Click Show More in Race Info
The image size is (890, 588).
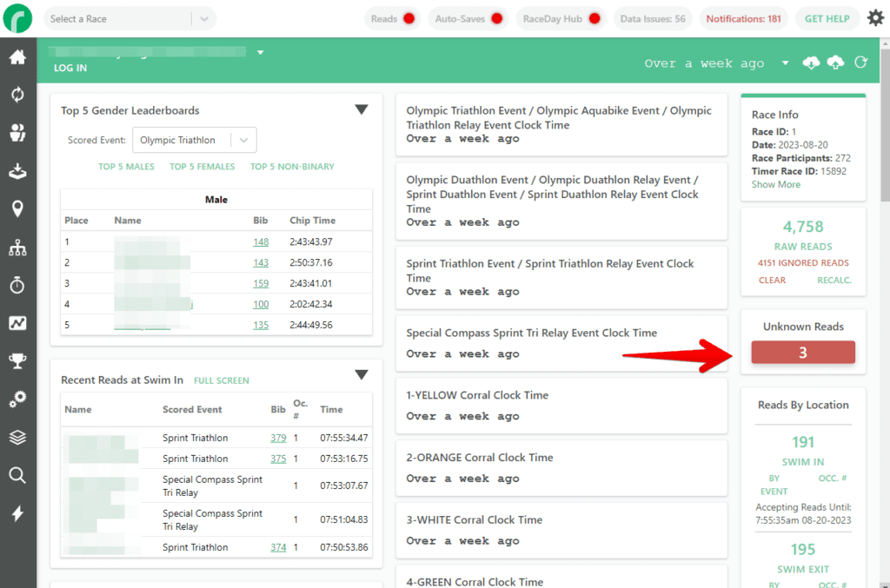(x=776, y=184)
